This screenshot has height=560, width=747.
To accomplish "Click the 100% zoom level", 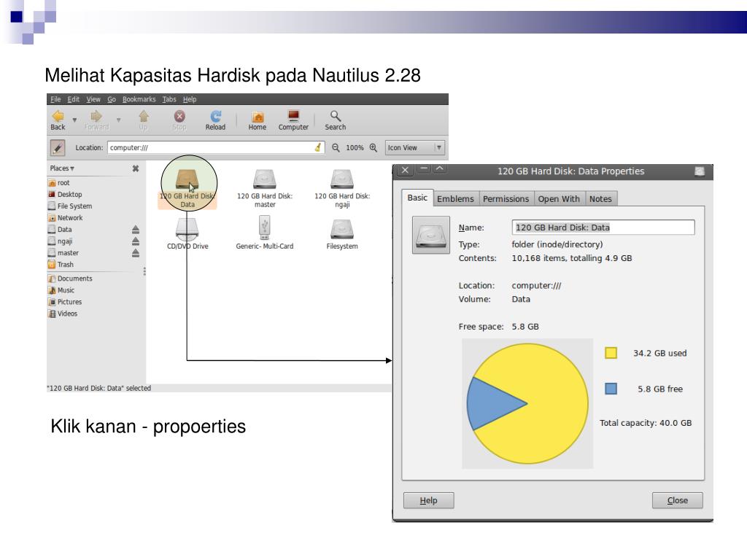I will (x=355, y=147).
